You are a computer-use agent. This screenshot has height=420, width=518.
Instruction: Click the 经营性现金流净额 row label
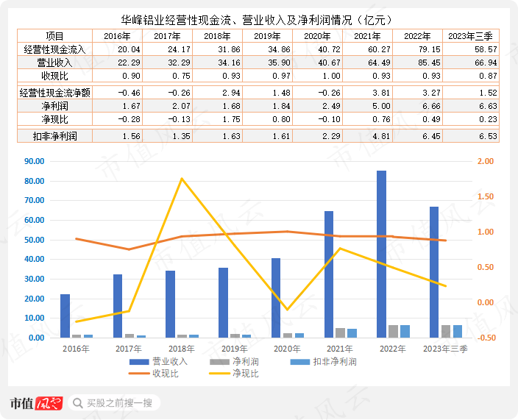coord(54,93)
